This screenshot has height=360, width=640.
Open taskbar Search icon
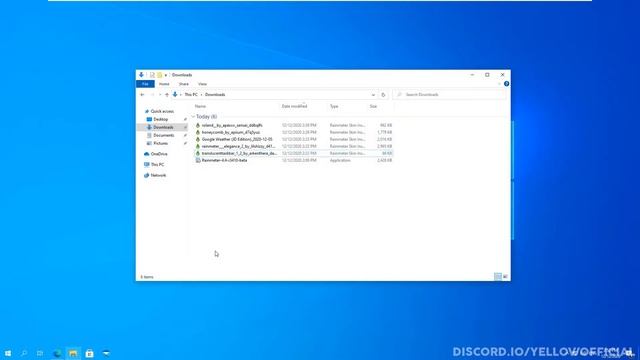point(24,353)
